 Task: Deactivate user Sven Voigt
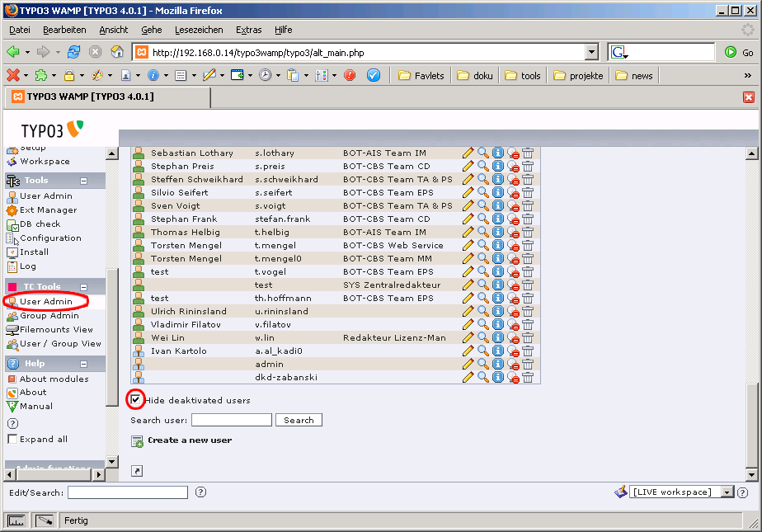click(x=513, y=206)
